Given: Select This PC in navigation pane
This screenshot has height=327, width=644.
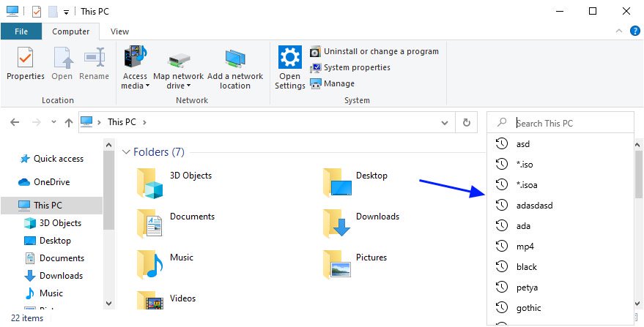Looking at the screenshot, I should point(51,205).
